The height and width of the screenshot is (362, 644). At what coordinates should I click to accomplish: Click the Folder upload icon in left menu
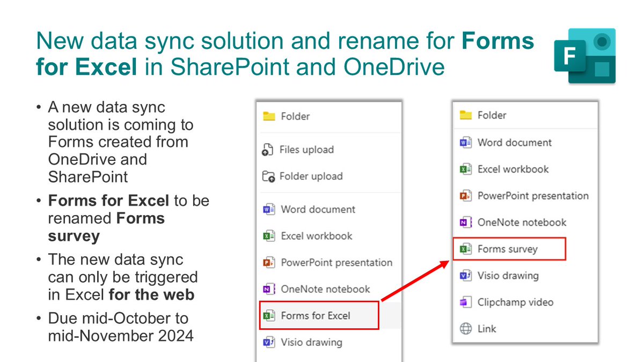(x=268, y=176)
